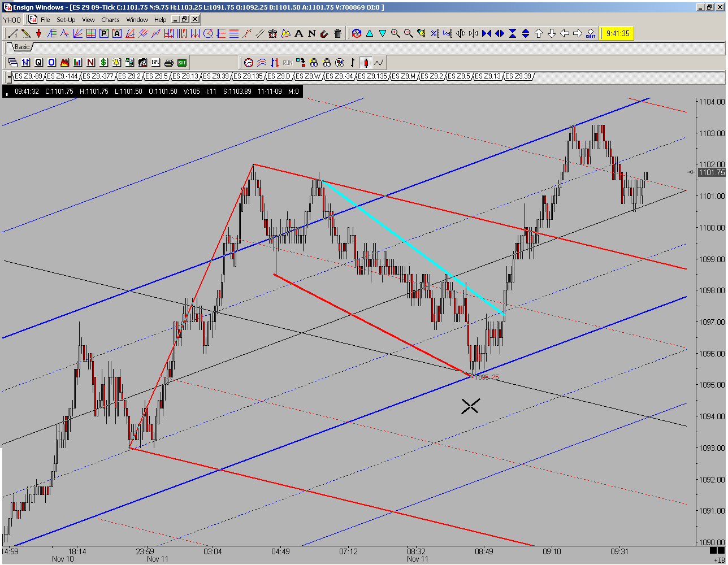Image resolution: width=728 pixels, height=565 pixels.
Task: Click the RESET chart scale icon
Action: 590,33
